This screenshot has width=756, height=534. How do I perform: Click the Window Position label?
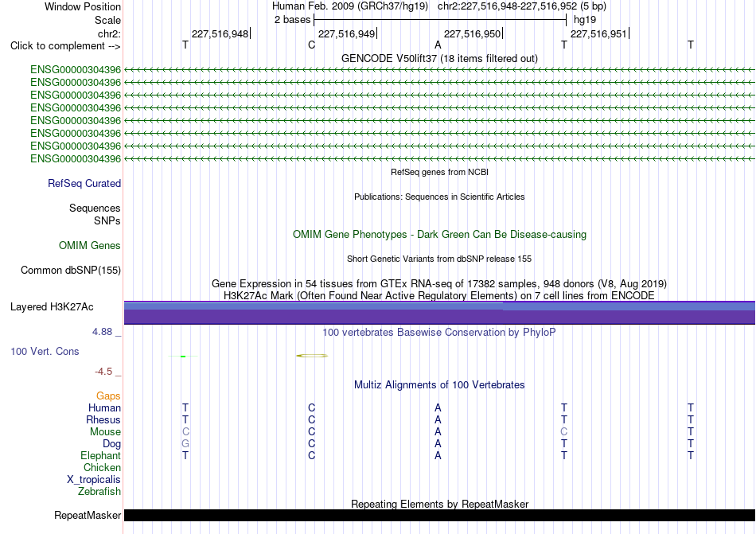tap(83, 6)
